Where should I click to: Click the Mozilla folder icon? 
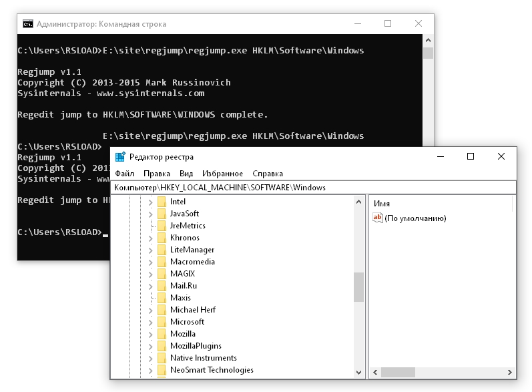tap(162, 334)
